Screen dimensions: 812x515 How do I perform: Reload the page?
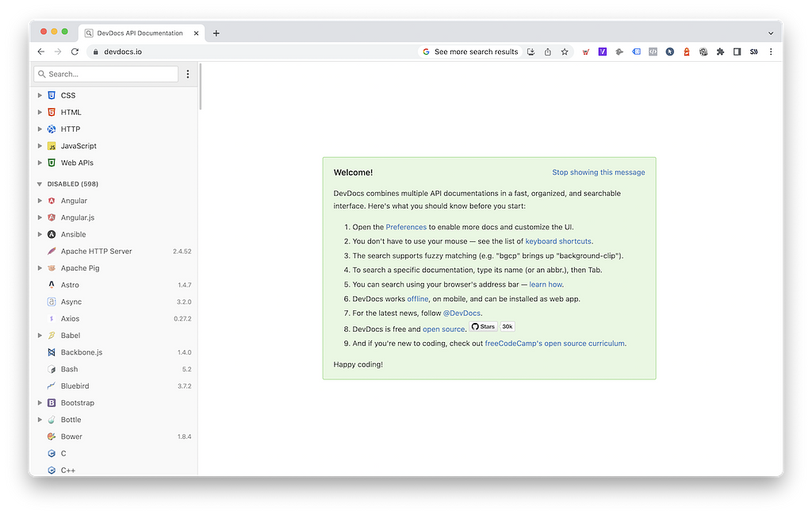tap(75, 52)
